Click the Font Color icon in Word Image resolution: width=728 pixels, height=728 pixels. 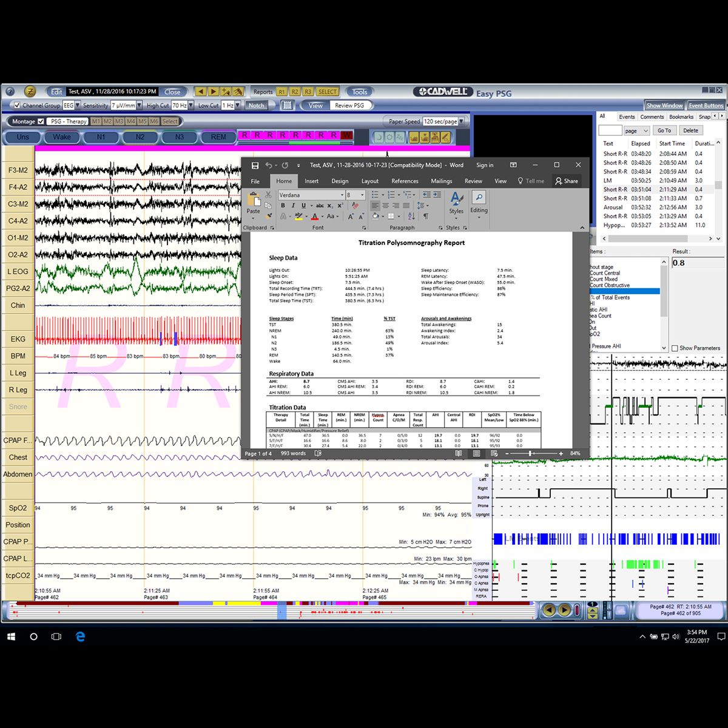pyautogui.click(x=315, y=216)
